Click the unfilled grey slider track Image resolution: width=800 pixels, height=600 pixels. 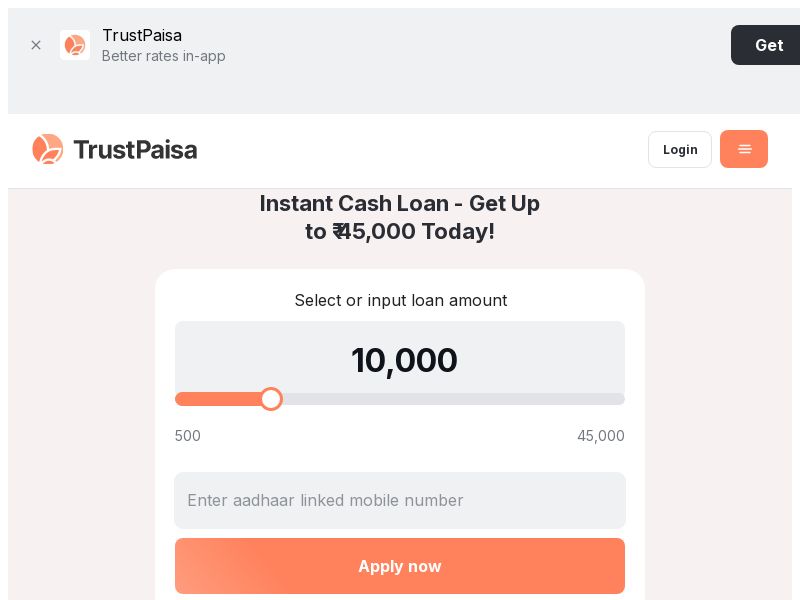[x=450, y=399]
